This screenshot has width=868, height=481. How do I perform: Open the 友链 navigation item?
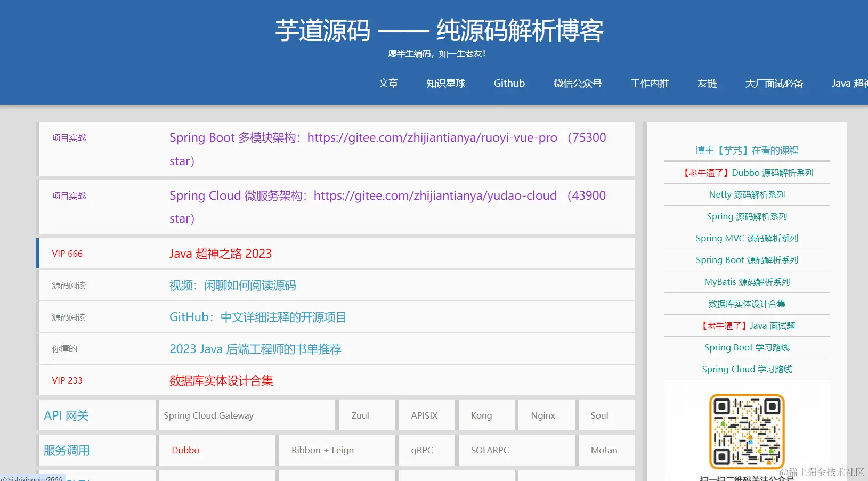click(x=707, y=84)
